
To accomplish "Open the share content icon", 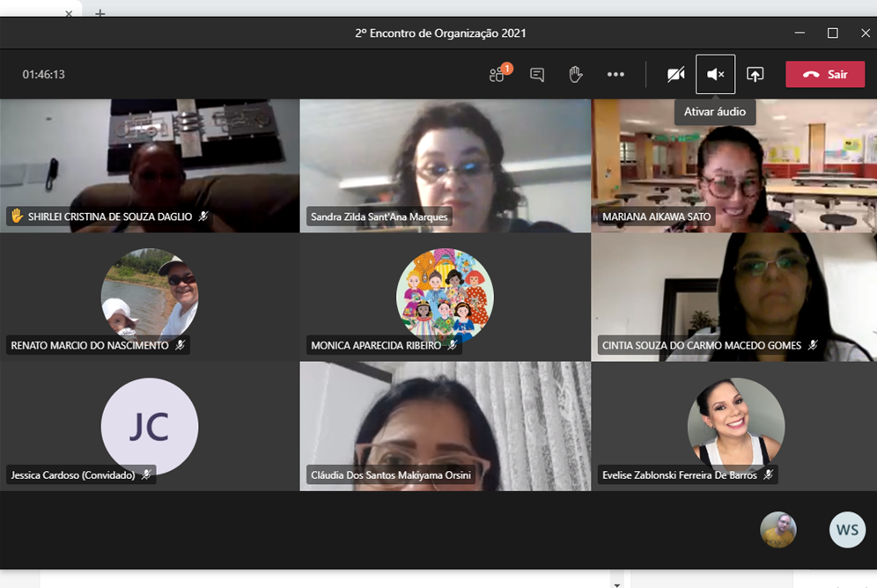I will pyautogui.click(x=755, y=74).
